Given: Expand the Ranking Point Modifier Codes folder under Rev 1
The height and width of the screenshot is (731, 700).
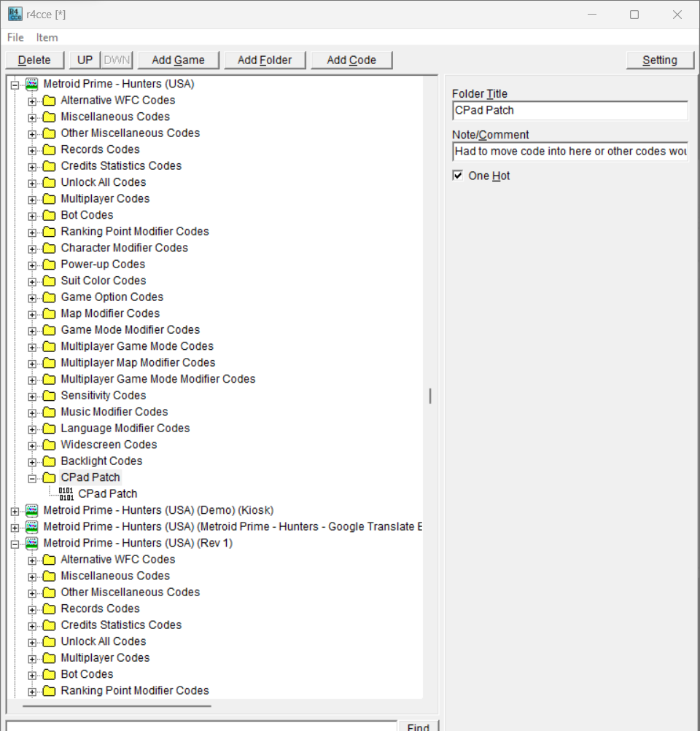Looking at the screenshot, I should pyautogui.click(x=31, y=692).
